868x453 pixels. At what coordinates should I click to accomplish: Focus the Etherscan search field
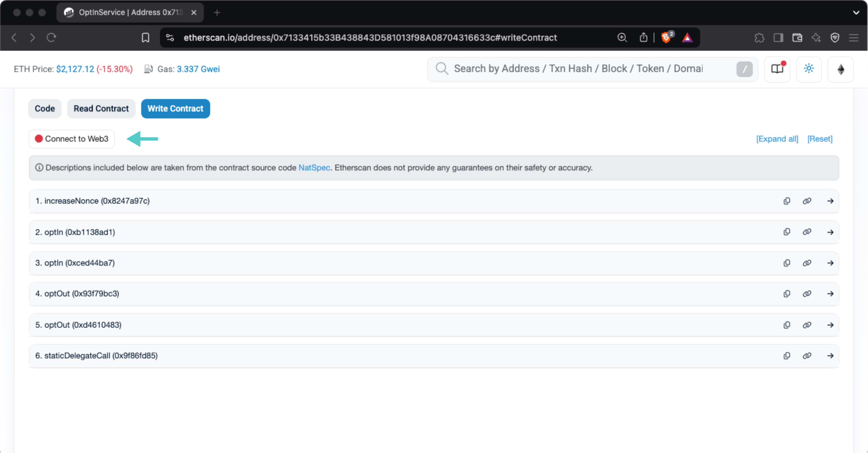[592, 69]
